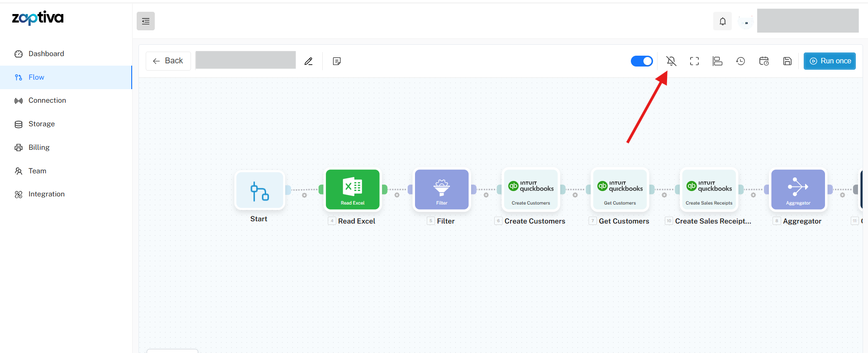Click the pencil icon to rename flow

[x=309, y=61]
